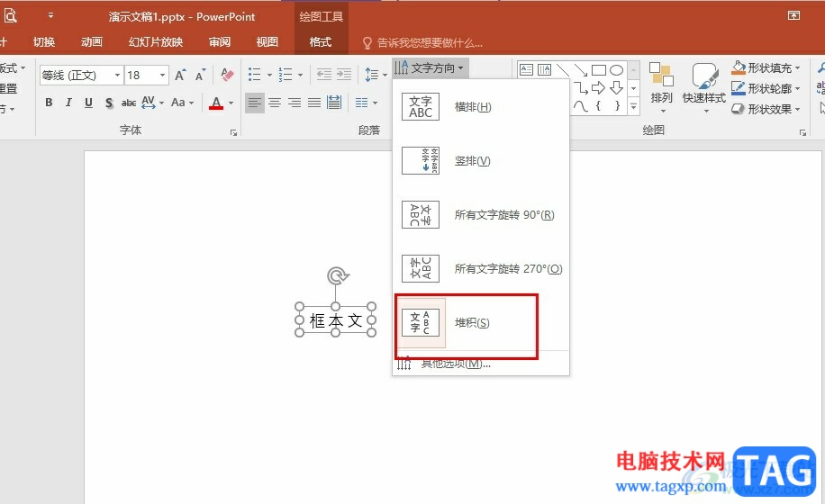The image size is (825, 504).
Task: Open the 审阅 review tab
Action: [x=220, y=42]
